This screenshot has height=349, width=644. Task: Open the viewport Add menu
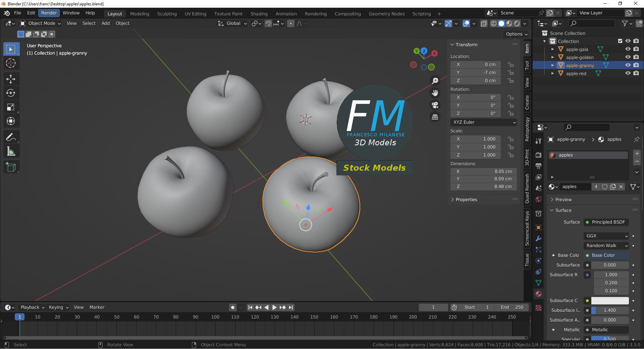[106, 23]
